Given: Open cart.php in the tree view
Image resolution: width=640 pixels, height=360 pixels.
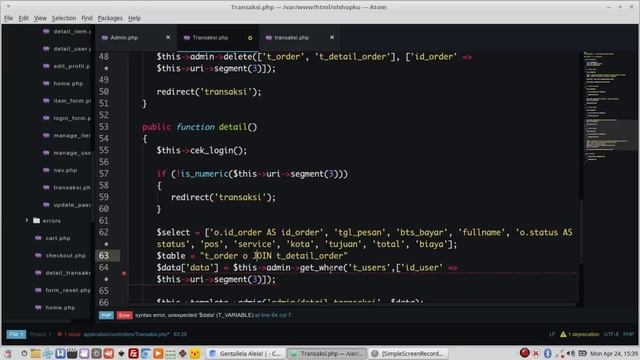Looking at the screenshot, I should click(x=58, y=238).
